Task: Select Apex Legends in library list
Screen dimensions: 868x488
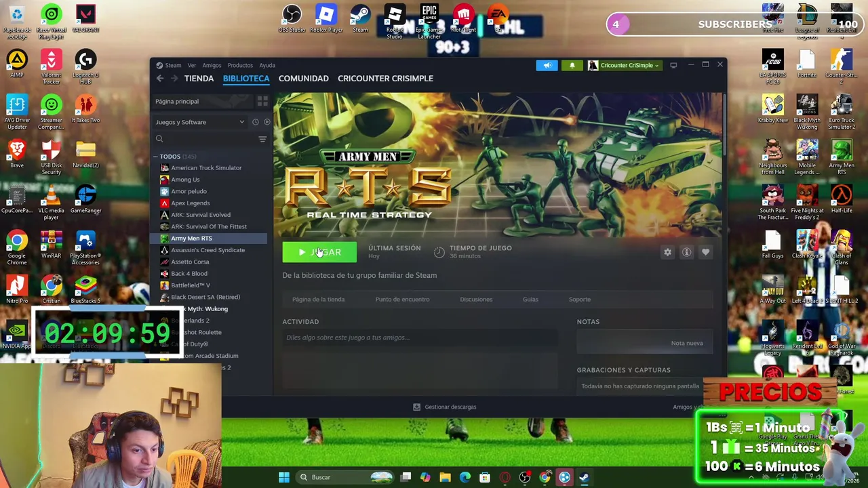Action: pos(191,203)
